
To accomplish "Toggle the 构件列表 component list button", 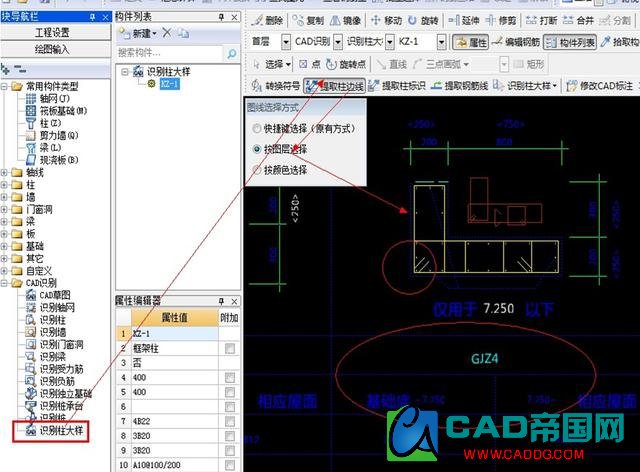I will pyautogui.click(x=570, y=42).
